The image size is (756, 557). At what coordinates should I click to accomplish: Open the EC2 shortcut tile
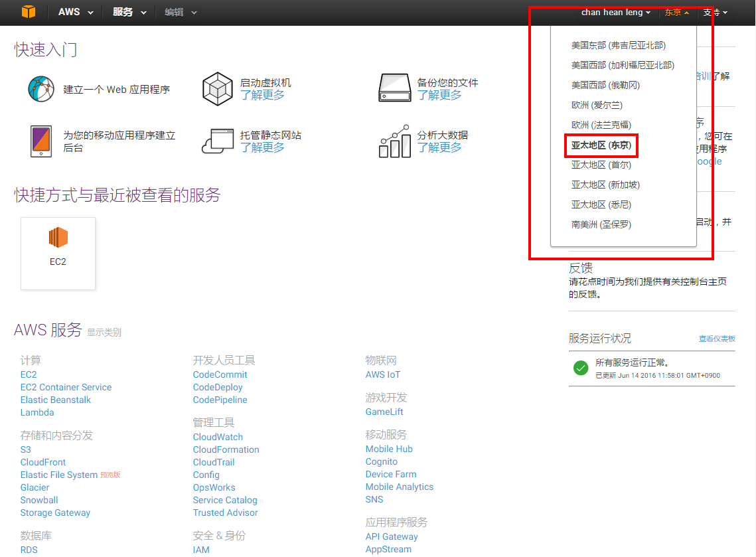(58, 253)
